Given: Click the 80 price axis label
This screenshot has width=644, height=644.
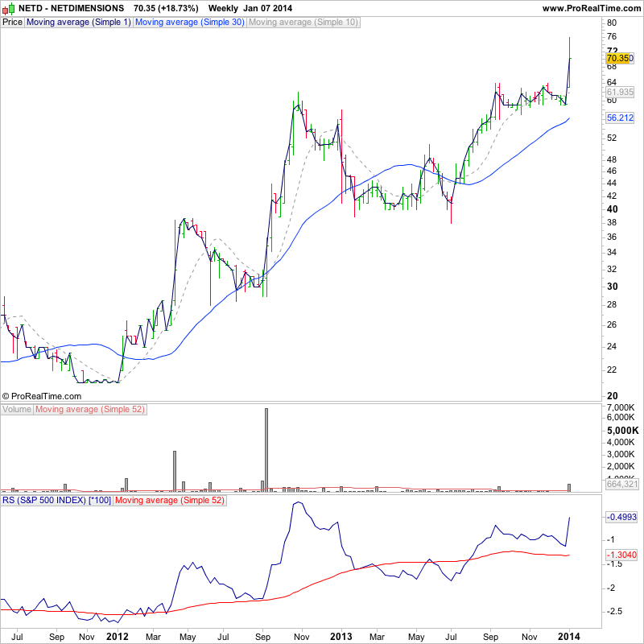Looking at the screenshot, I should click(612, 23).
